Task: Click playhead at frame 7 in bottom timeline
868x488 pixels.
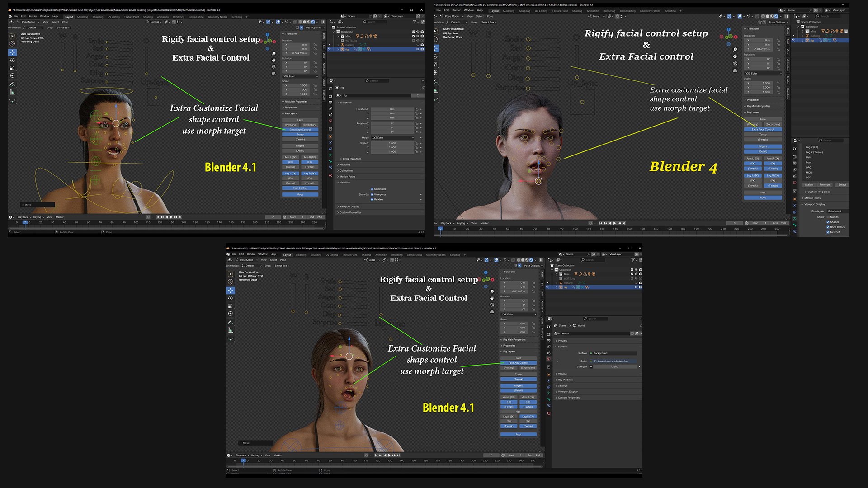Action: coord(243,460)
